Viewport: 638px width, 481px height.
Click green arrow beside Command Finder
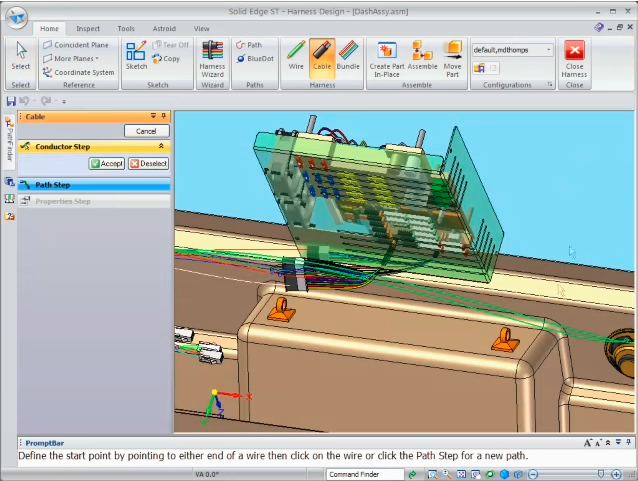pyautogui.click(x=412, y=474)
